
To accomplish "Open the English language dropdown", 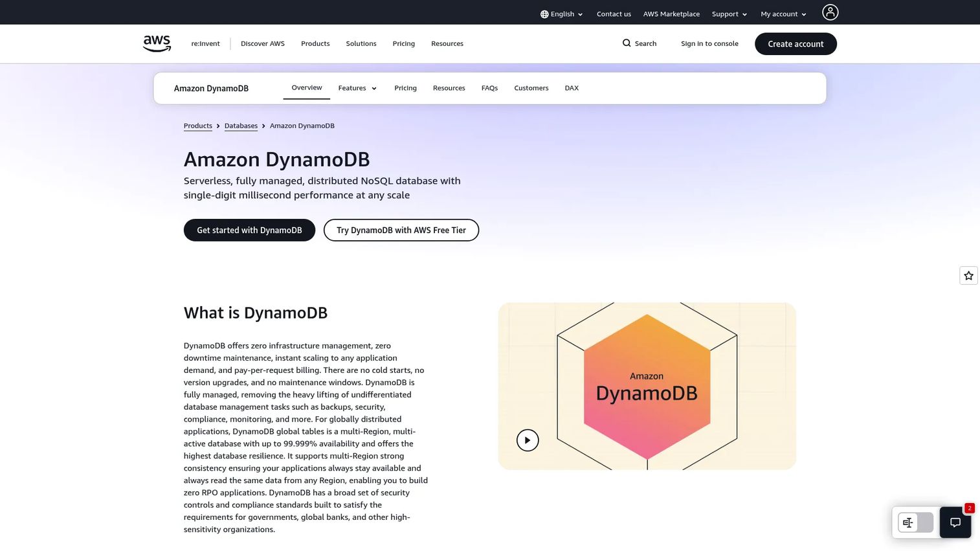I will [562, 14].
